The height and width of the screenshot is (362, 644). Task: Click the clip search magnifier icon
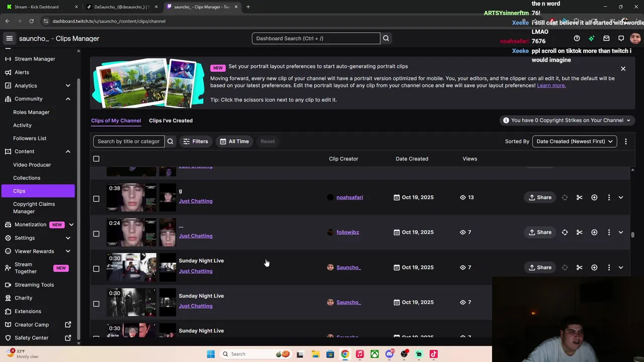point(170,141)
